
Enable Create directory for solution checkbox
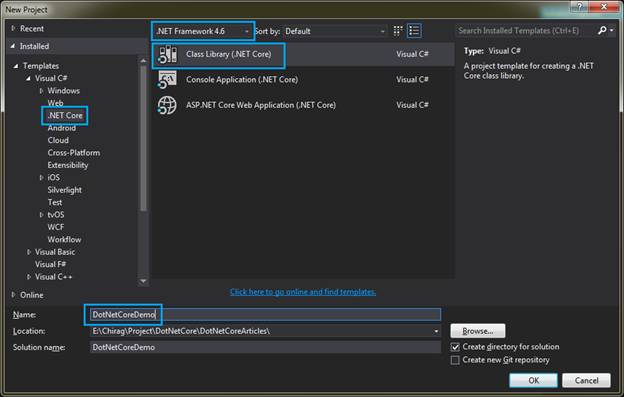[455, 347]
